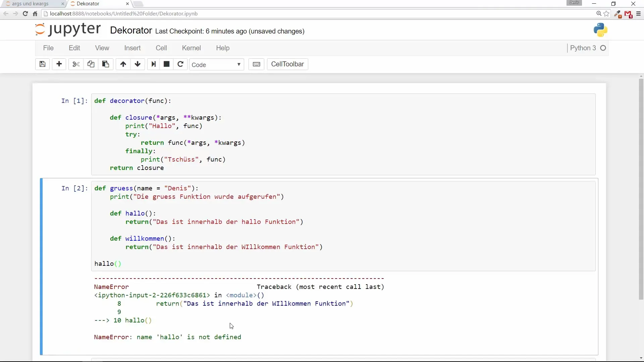644x362 pixels.
Task: Reload the browser page
Action: pos(25,14)
